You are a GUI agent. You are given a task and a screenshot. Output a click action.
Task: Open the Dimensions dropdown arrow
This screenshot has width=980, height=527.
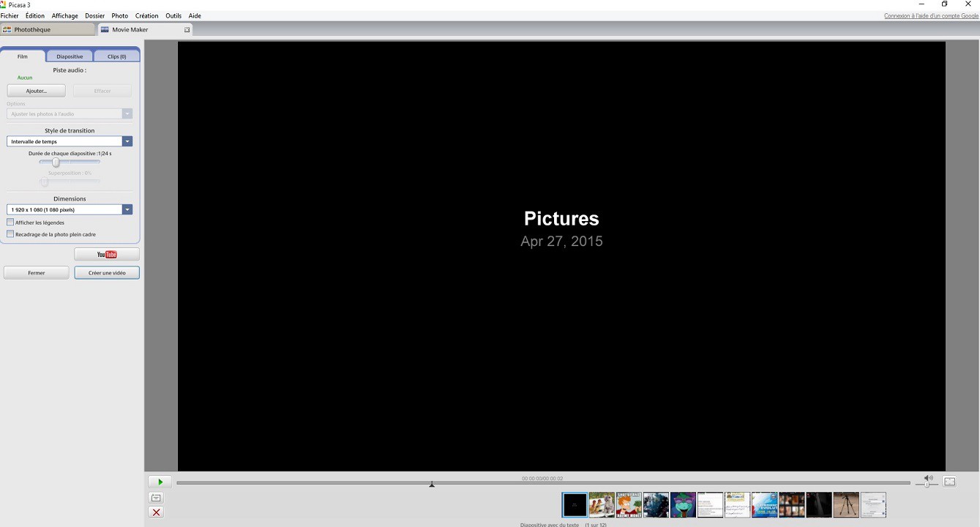[127, 209]
